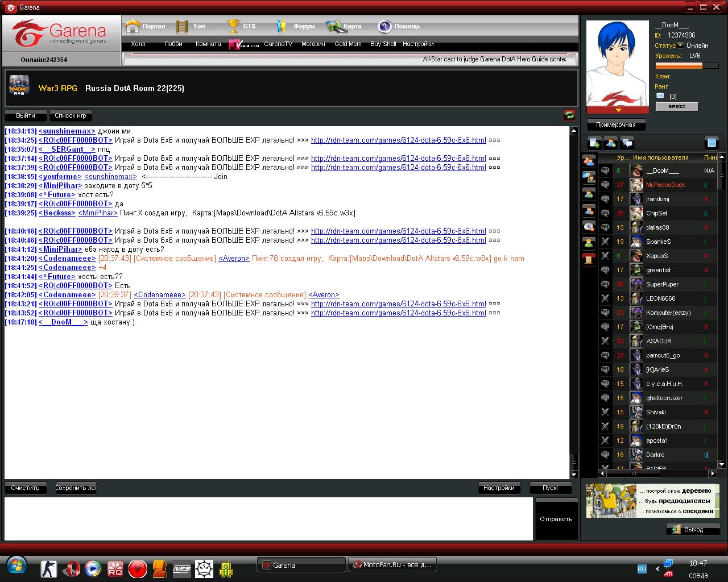Click the Холл tab
This screenshot has height=582, width=728.
pos(138,44)
